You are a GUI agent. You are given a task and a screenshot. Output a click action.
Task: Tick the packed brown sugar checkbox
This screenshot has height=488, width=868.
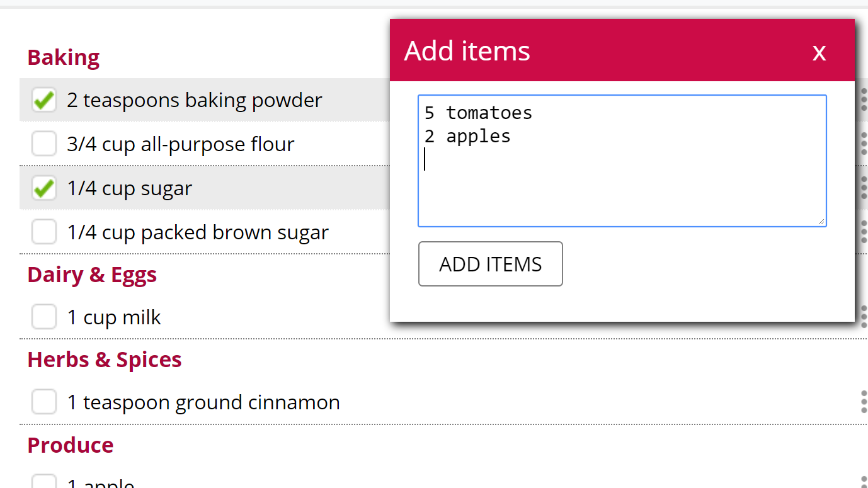pos(44,232)
